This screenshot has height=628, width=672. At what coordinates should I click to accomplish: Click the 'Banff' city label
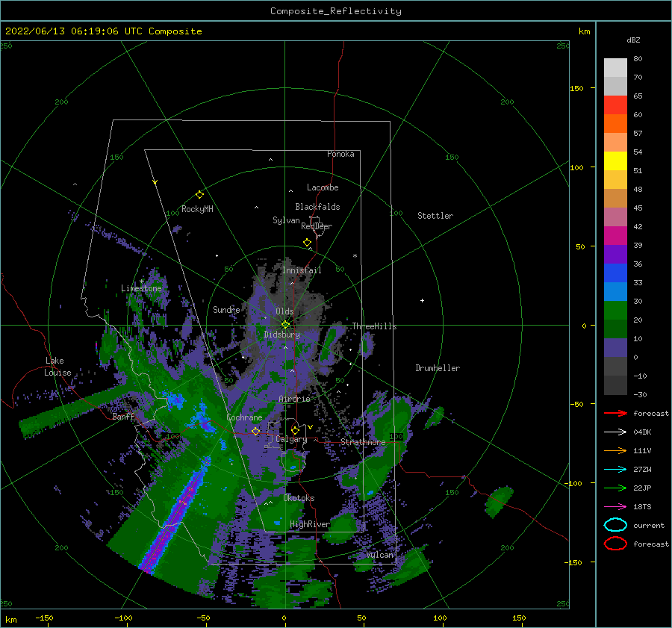pyautogui.click(x=123, y=417)
